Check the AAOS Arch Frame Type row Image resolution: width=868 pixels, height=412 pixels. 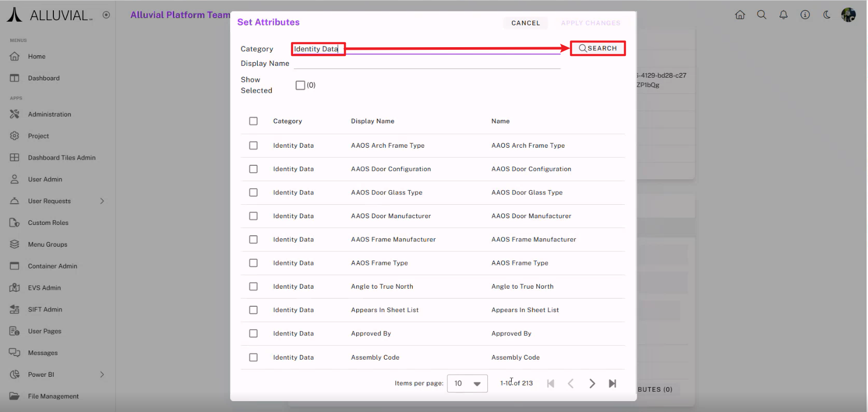[x=254, y=146]
